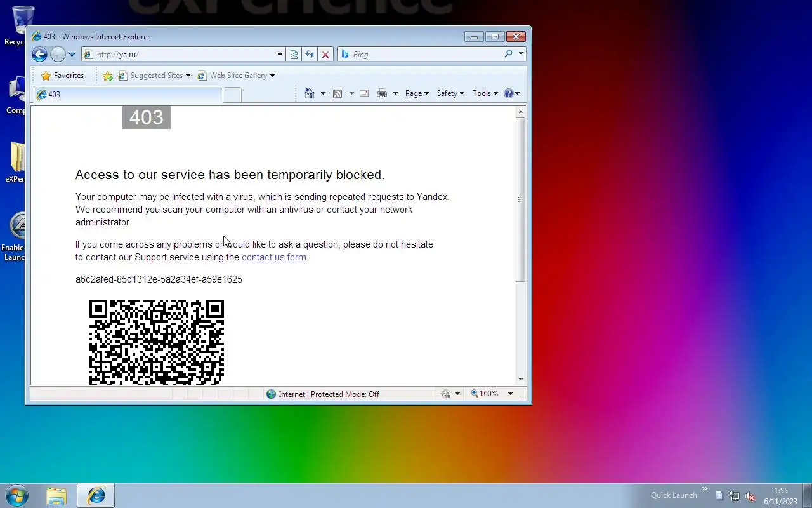Go back with the Back arrow button

point(39,55)
